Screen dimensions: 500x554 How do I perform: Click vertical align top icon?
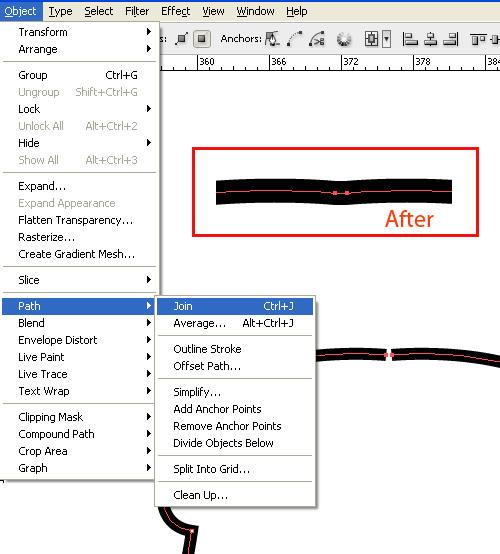[478, 39]
